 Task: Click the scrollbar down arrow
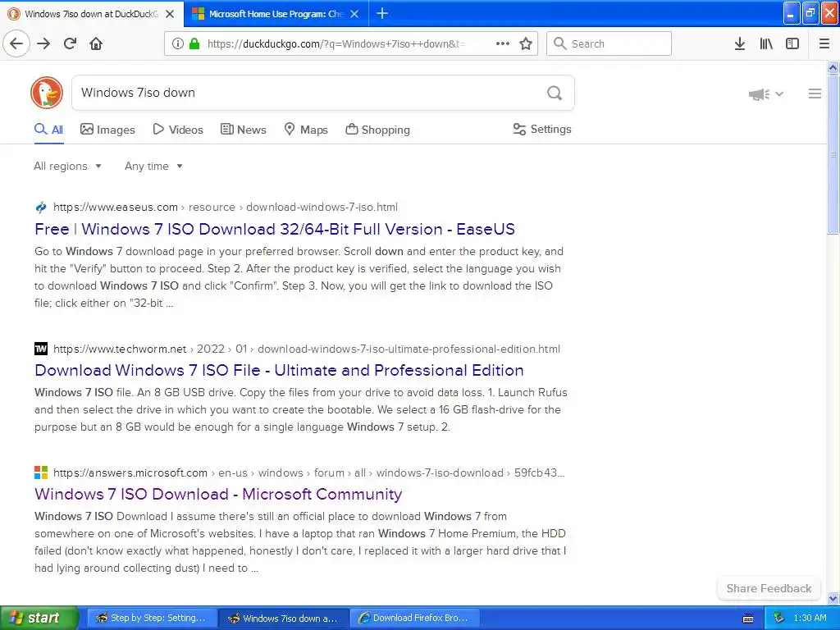tap(833, 598)
